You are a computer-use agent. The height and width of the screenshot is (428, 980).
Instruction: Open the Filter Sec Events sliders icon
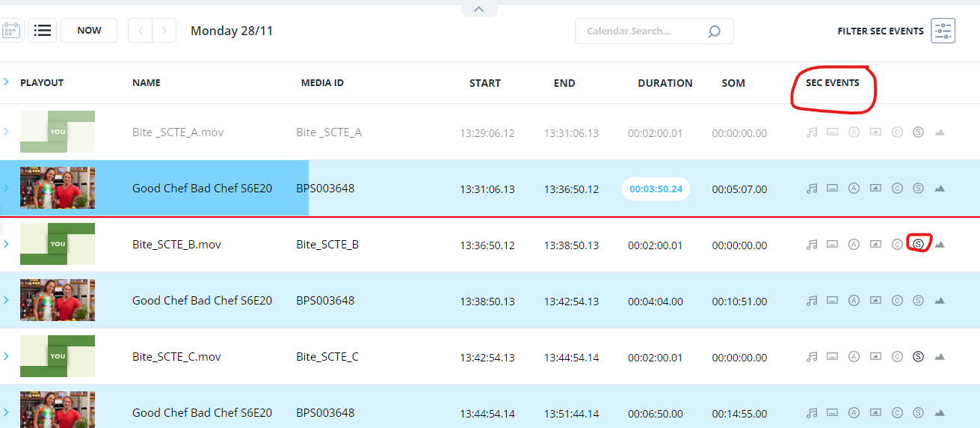click(943, 31)
